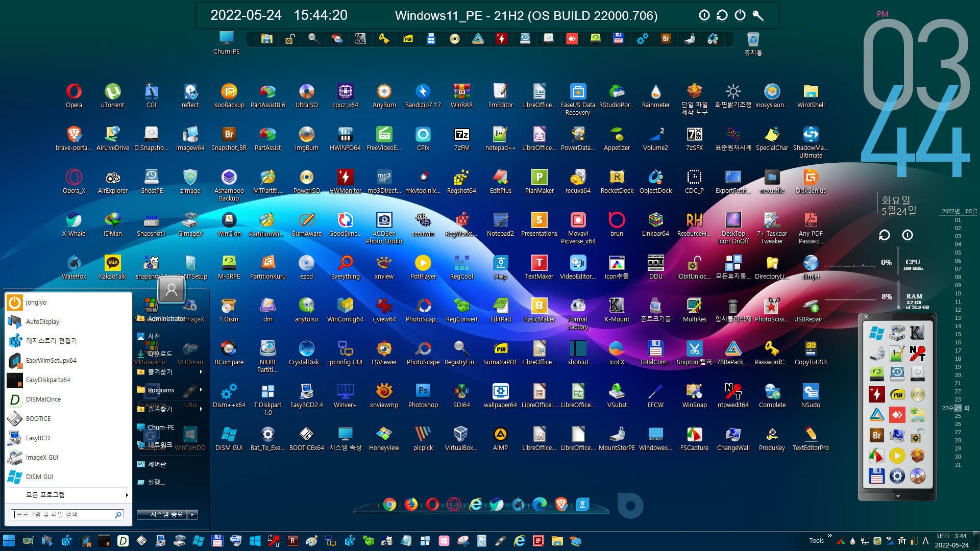Image resolution: width=980 pixels, height=551 pixels.
Task: Open Rainmeter desktop shortcut
Action: [655, 95]
